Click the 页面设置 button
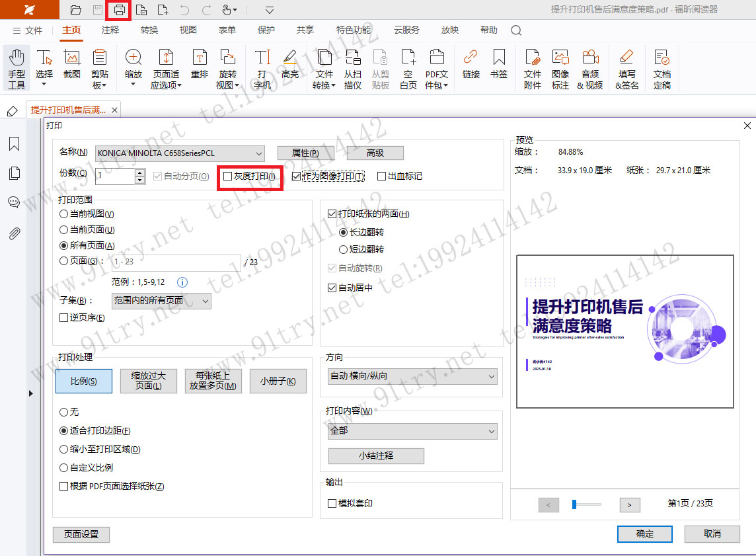 pos(81,534)
